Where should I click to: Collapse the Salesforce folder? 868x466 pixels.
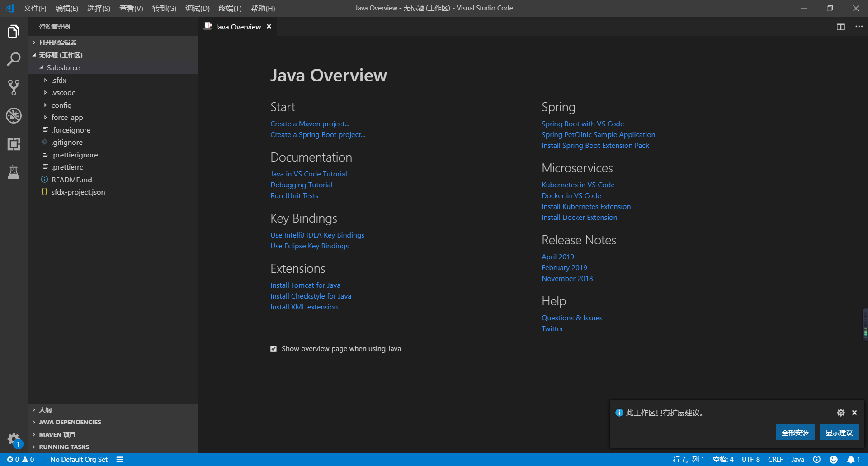pos(113,67)
